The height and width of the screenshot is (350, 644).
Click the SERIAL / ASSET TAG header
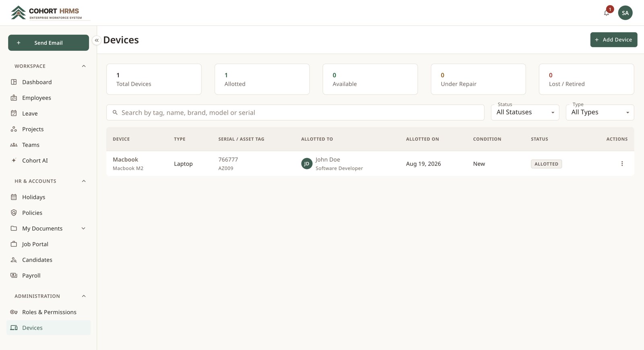point(241,139)
